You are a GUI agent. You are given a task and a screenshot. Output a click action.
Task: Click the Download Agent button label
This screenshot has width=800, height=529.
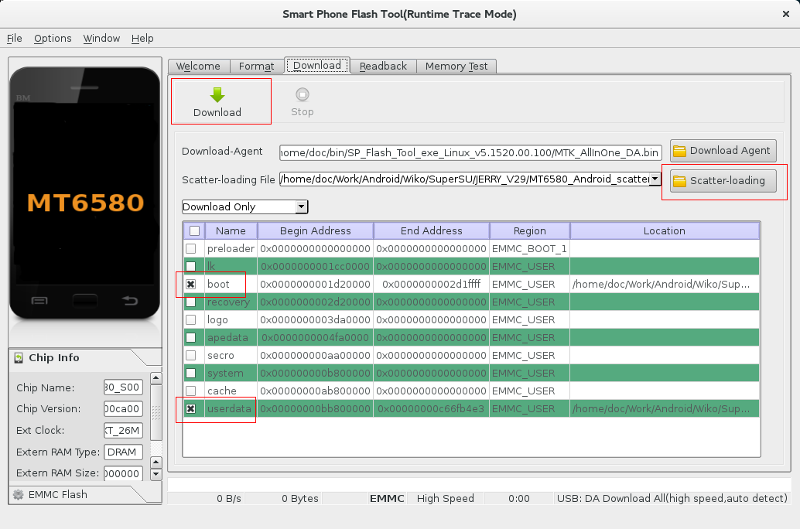730,150
